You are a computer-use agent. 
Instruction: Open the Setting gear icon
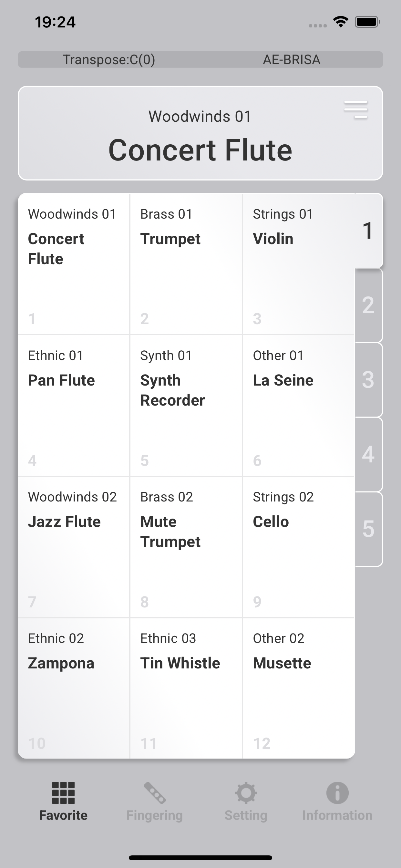point(246,793)
